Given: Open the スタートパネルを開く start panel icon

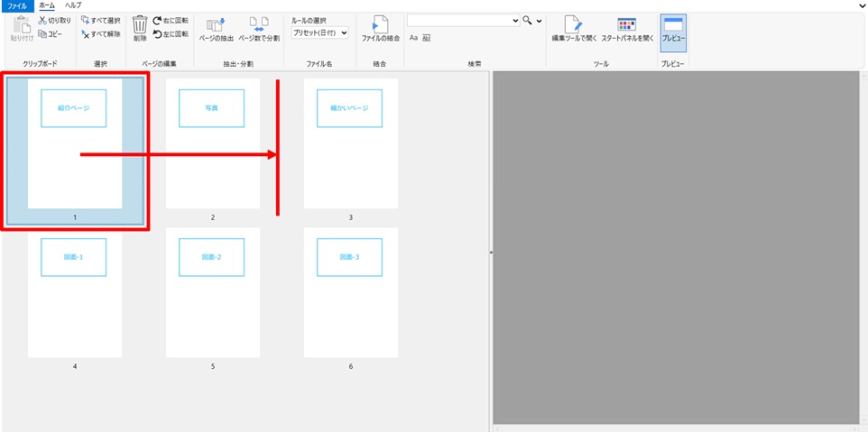Looking at the screenshot, I should [627, 28].
